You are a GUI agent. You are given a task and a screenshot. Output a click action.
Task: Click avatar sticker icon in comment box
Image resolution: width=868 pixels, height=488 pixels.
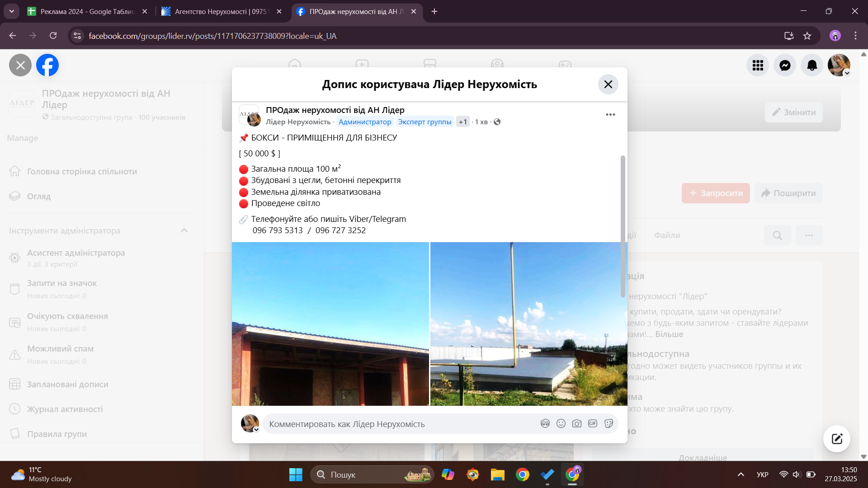pos(545,423)
